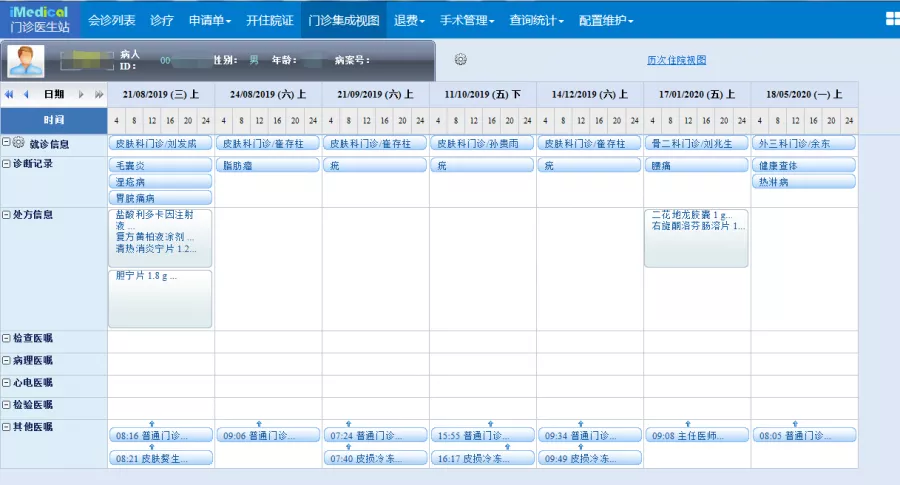Go to previous date with left arrow
This screenshot has width=900, height=485.
coord(25,94)
